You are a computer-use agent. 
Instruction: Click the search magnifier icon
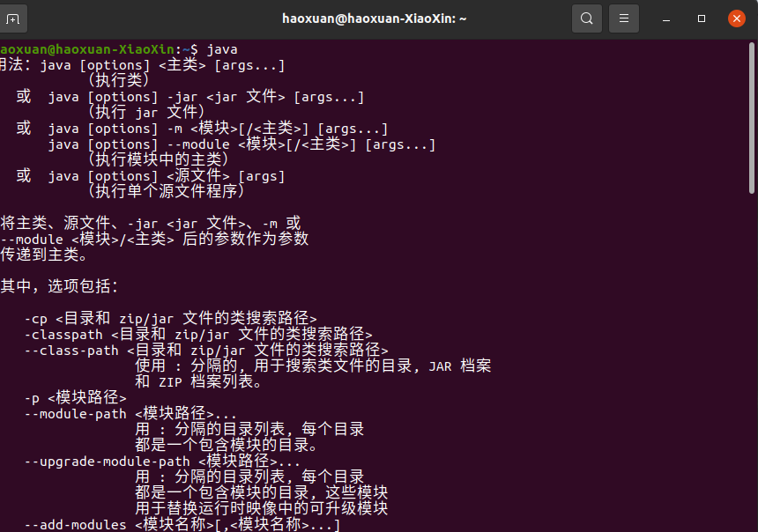pos(587,18)
